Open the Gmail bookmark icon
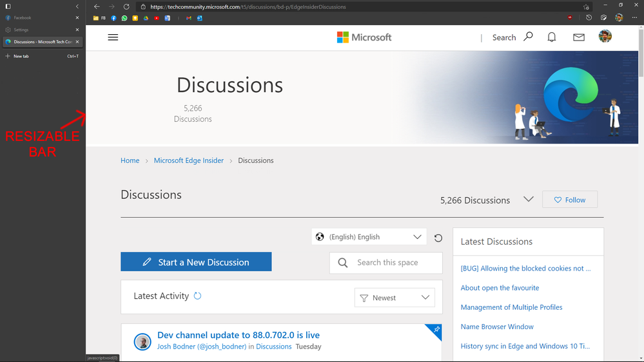Viewport: 644px width, 362px height. (x=188, y=18)
